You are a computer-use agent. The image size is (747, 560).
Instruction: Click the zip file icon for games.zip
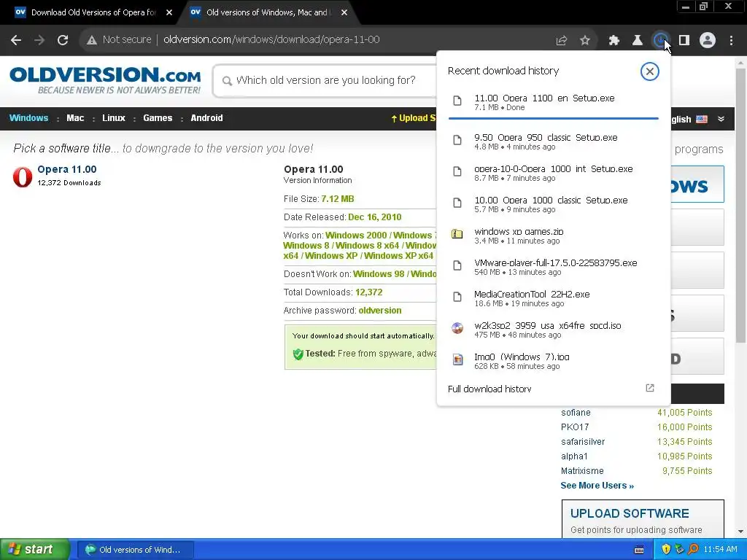[x=457, y=234]
